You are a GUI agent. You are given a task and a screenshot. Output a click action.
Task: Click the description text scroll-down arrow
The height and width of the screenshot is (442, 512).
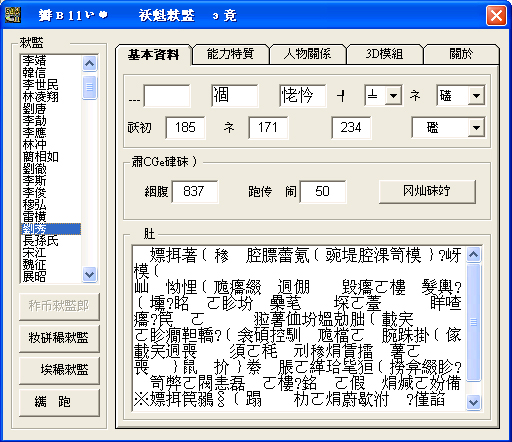point(473,402)
